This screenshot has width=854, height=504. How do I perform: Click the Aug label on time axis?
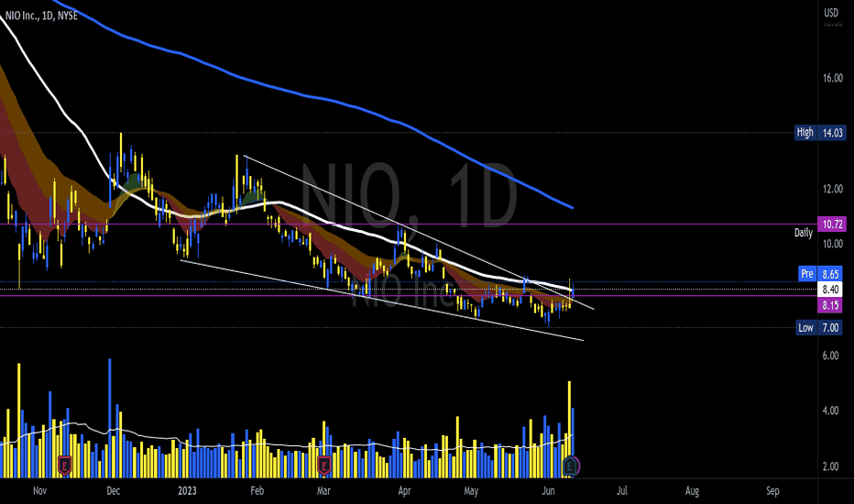692,491
